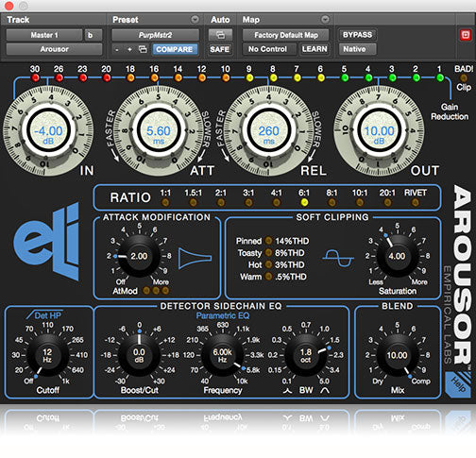Open the Arousor plug-in selector

54,49
